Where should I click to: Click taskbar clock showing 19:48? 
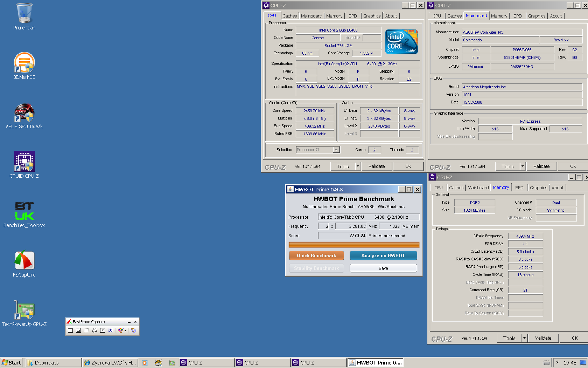[x=570, y=363]
